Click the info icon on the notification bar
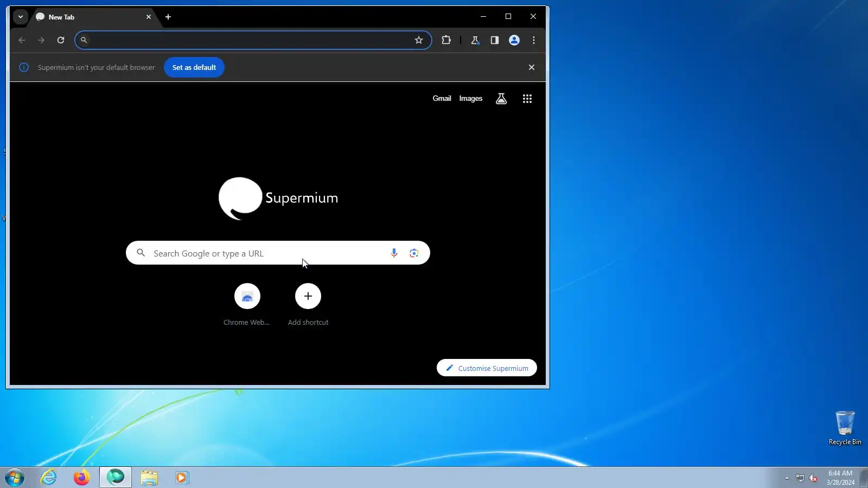The width and height of the screenshot is (868, 488). tap(24, 67)
